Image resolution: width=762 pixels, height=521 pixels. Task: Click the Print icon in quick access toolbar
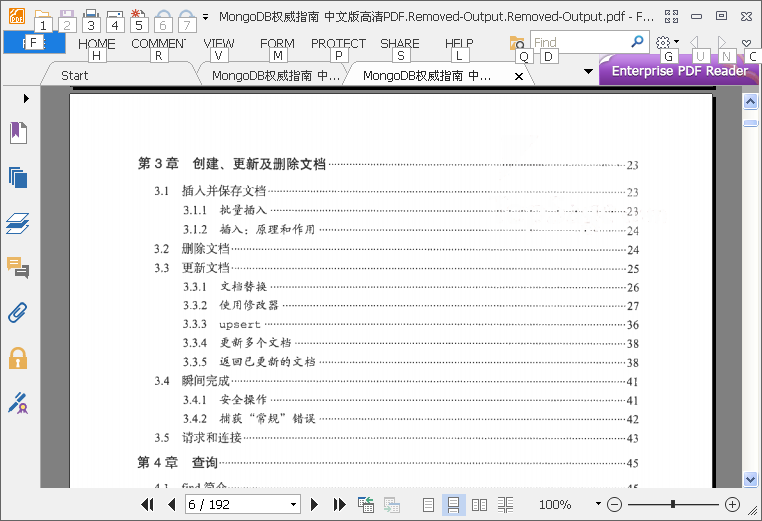[91, 17]
